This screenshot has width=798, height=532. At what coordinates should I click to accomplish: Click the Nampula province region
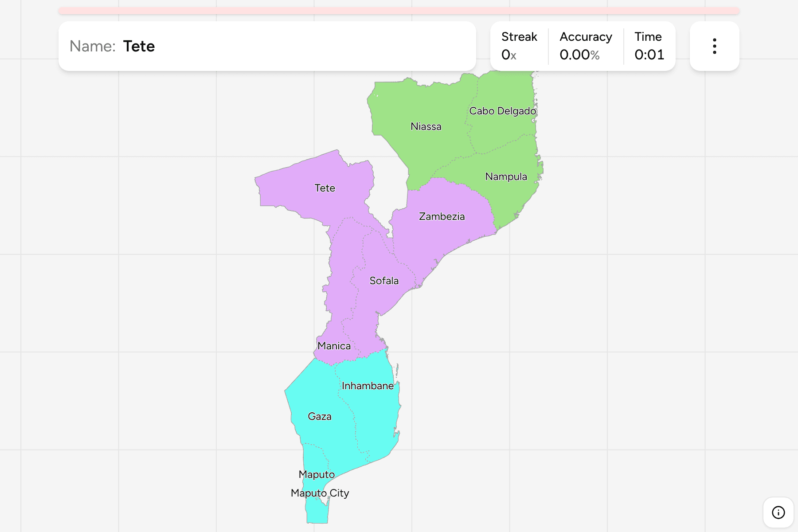506,176
